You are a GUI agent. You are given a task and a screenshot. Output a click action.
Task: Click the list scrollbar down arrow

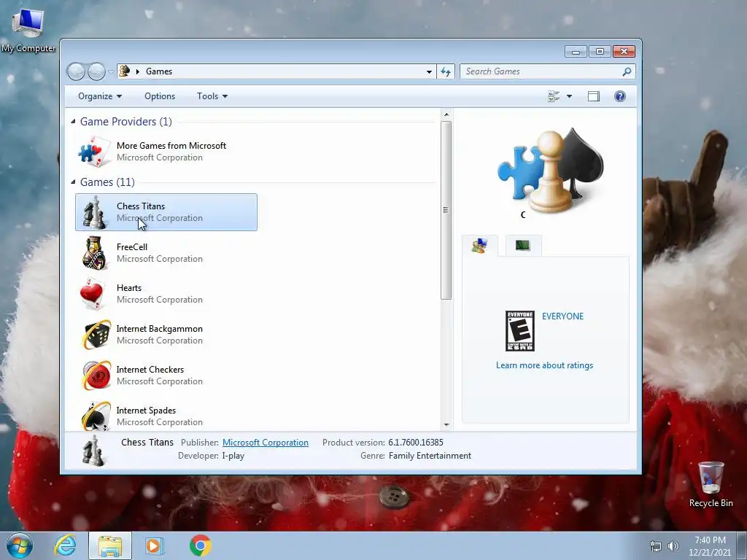[446, 425]
